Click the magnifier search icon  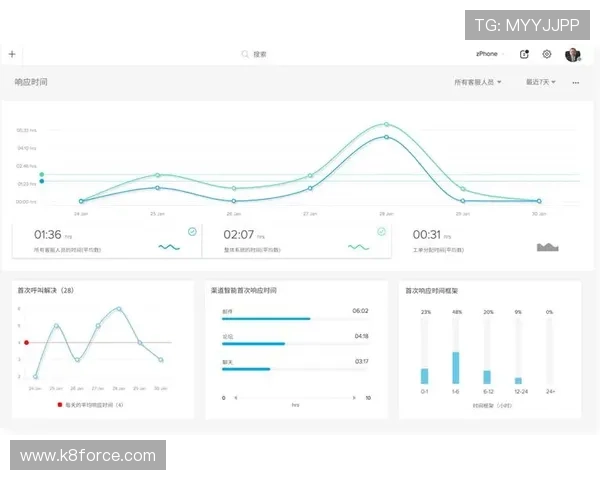click(x=245, y=54)
